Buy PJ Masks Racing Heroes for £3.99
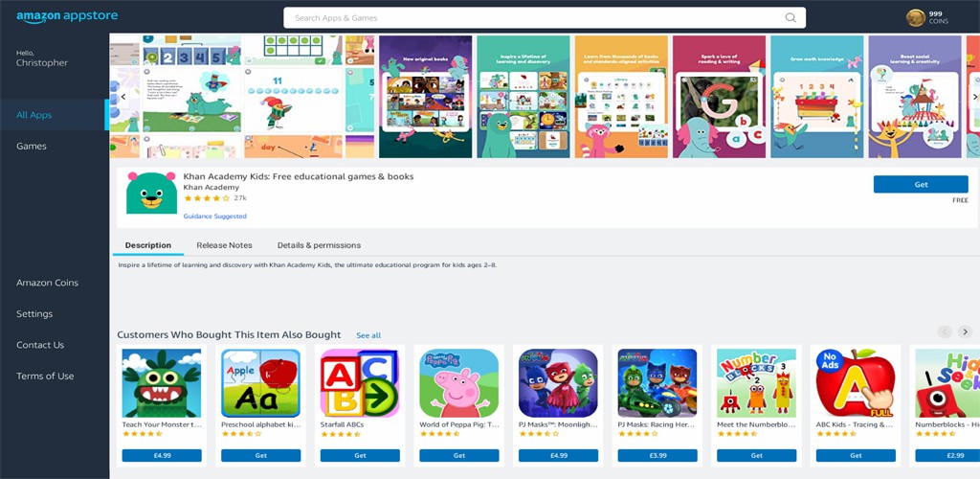Image resolution: width=980 pixels, height=479 pixels. coord(657,455)
